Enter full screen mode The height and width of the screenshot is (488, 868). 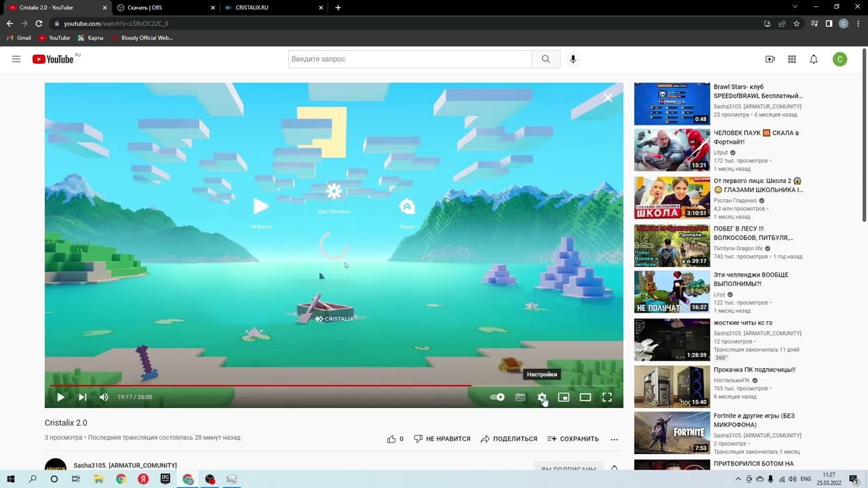pos(607,397)
